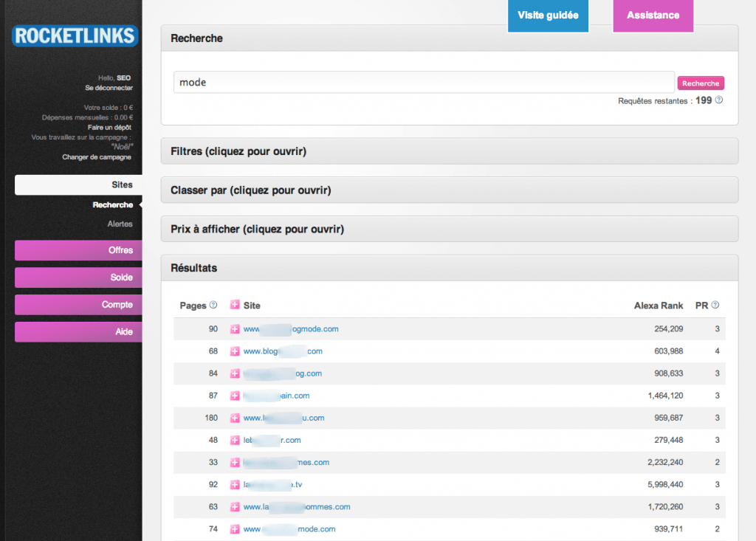Viewport: 756px width, 541px height.
Task: Click the search field containing mode
Action: pos(423,83)
